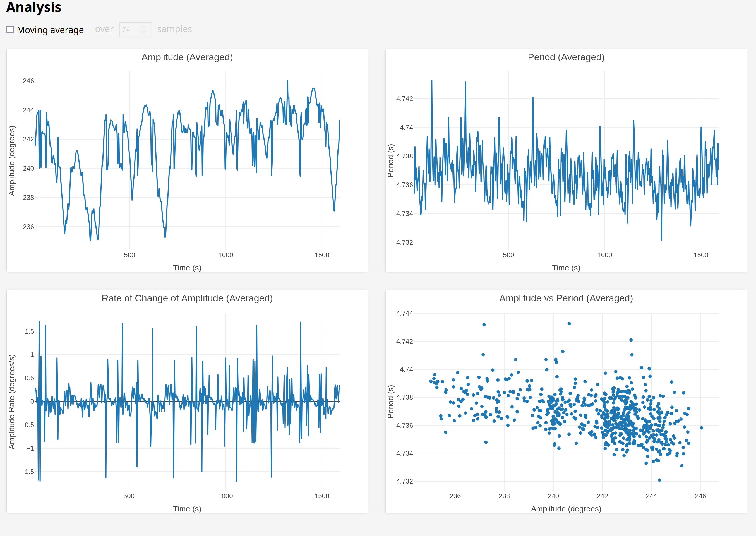
Task: Click the down arrow of samples stepper
Action: coord(144,32)
